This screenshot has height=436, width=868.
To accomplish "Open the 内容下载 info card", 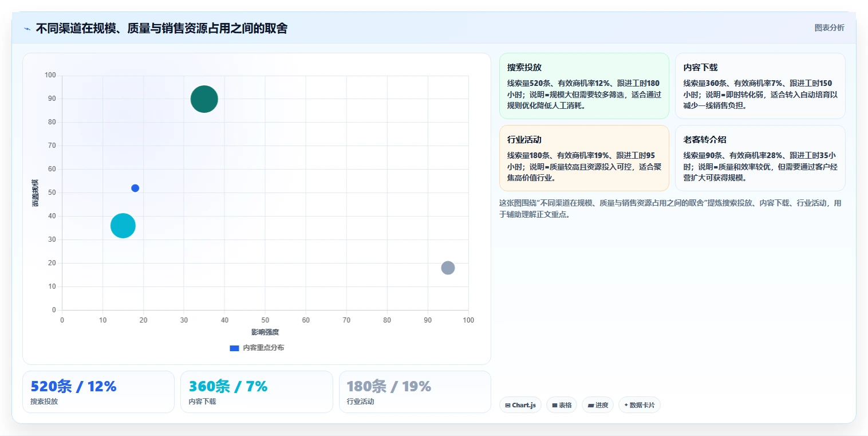I will (760, 86).
